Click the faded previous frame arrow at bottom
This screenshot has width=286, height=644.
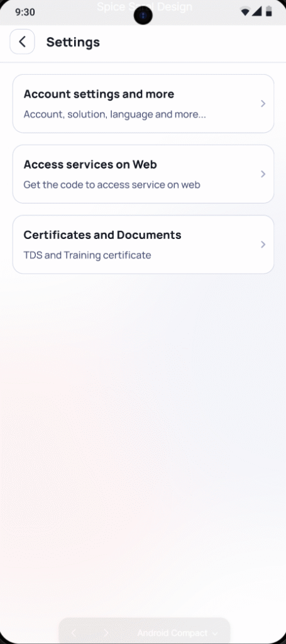[74, 633]
